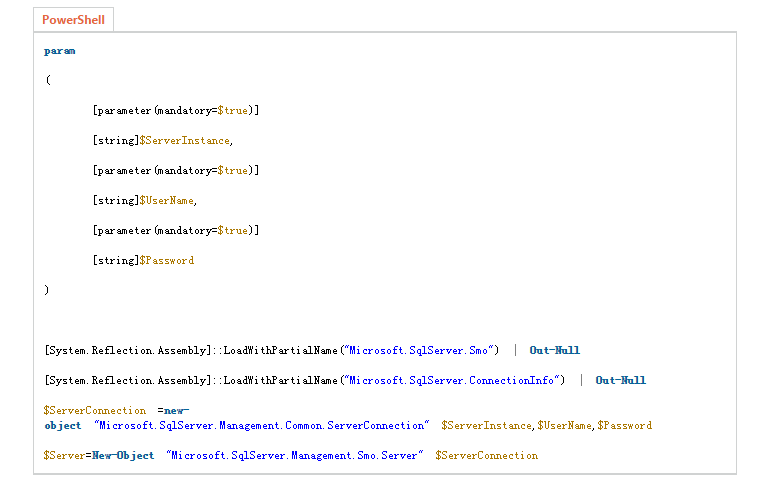The image size is (771, 492).
Task: Click $ServerConnection at the end of the last line
Action: [x=486, y=456]
